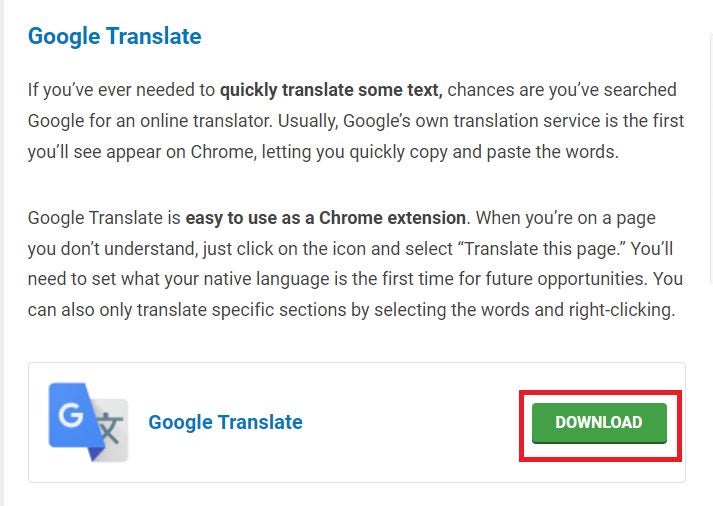The width and height of the screenshot is (713, 506).
Task: Click the gray Chinese character tile in the logo
Action: [109, 436]
